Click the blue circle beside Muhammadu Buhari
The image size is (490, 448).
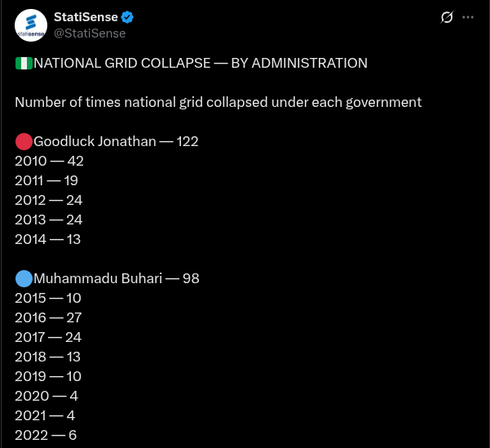coord(24,278)
